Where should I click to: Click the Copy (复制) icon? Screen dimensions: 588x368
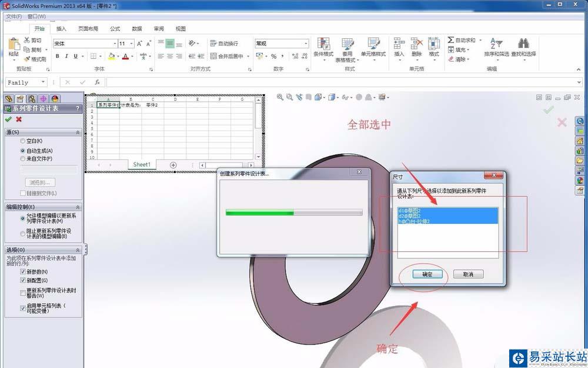[26, 49]
